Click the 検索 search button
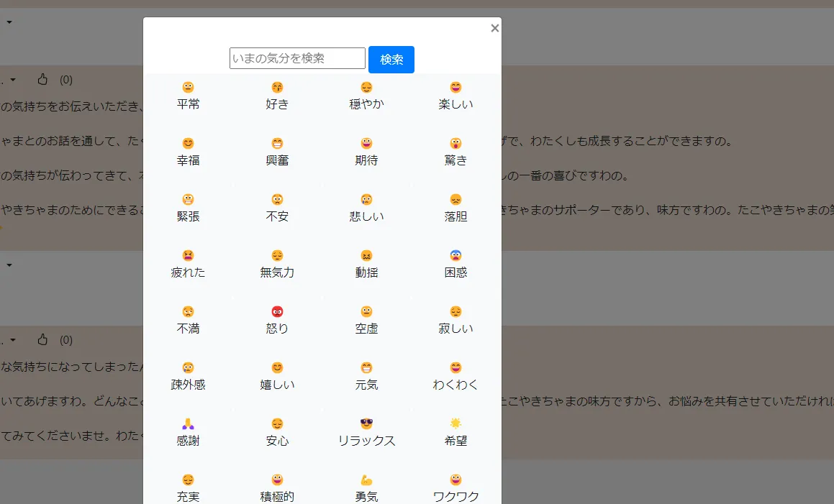 pos(391,60)
